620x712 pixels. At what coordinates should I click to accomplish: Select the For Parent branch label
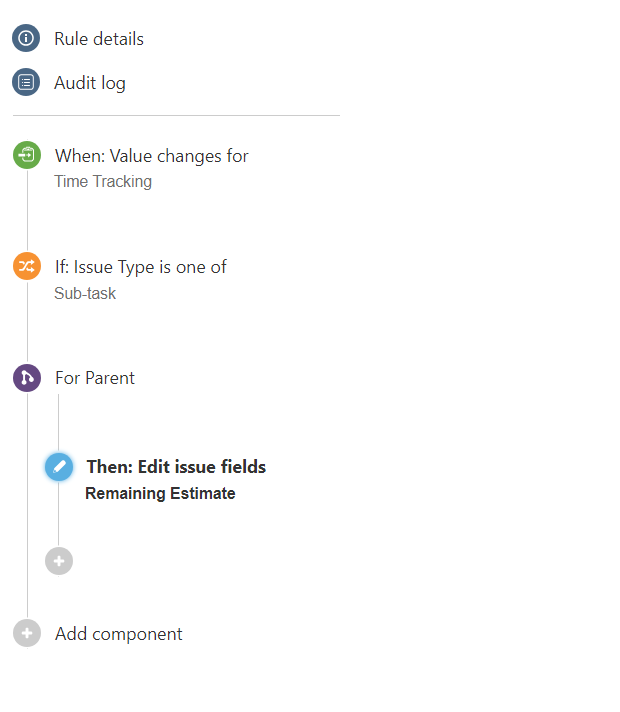pos(95,378)
